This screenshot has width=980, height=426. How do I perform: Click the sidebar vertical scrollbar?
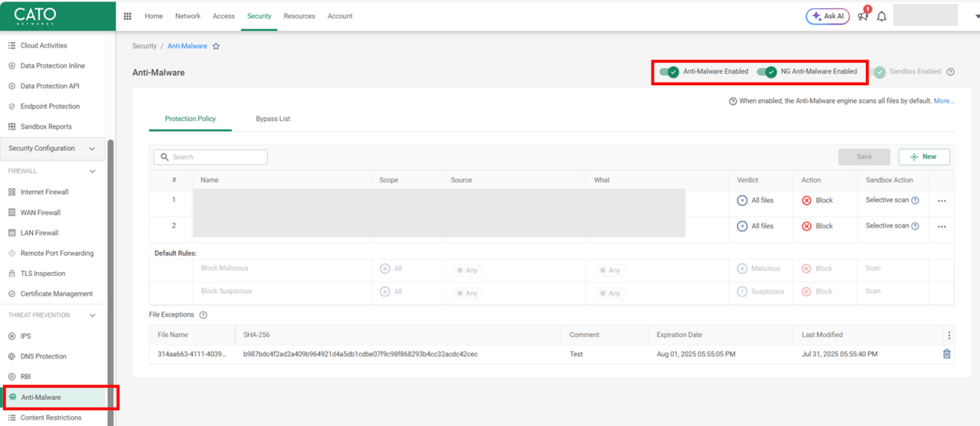pyautogui.click(x=111, y=282)
